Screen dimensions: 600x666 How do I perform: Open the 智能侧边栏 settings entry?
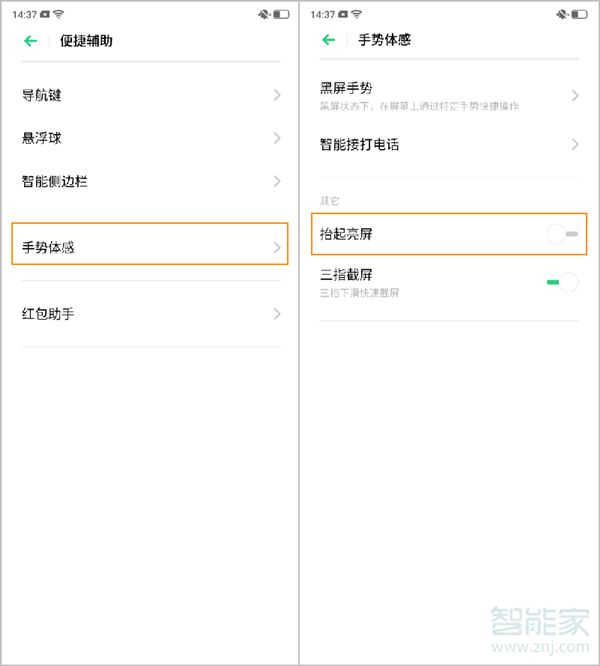150,182
